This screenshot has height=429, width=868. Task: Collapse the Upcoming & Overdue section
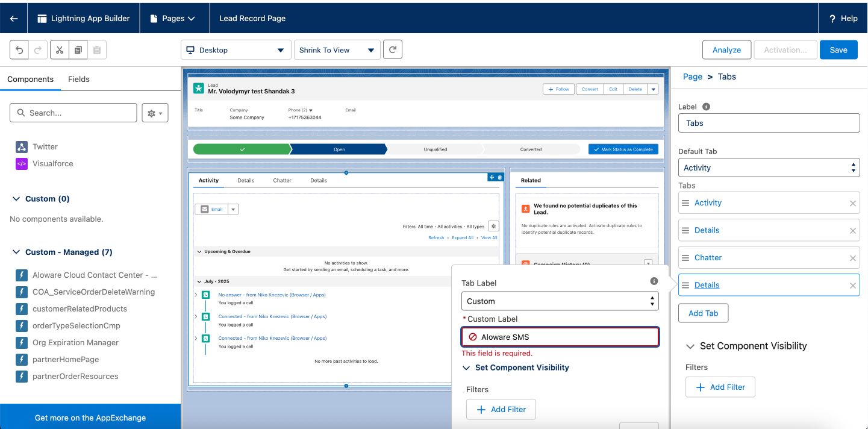[199, 251]
